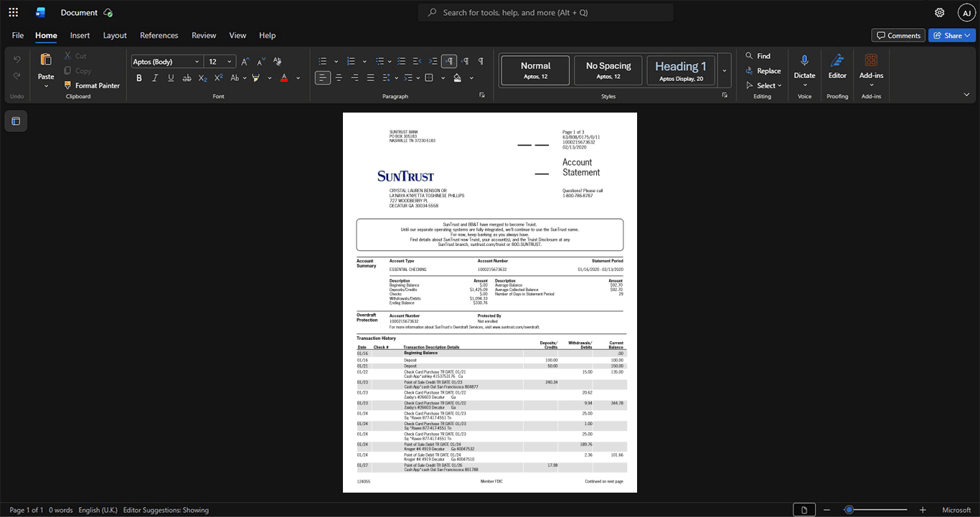The height and width of the screenshot is (517, 980).
Task: Switch to the Review tab
Action: tap(204, 35)
